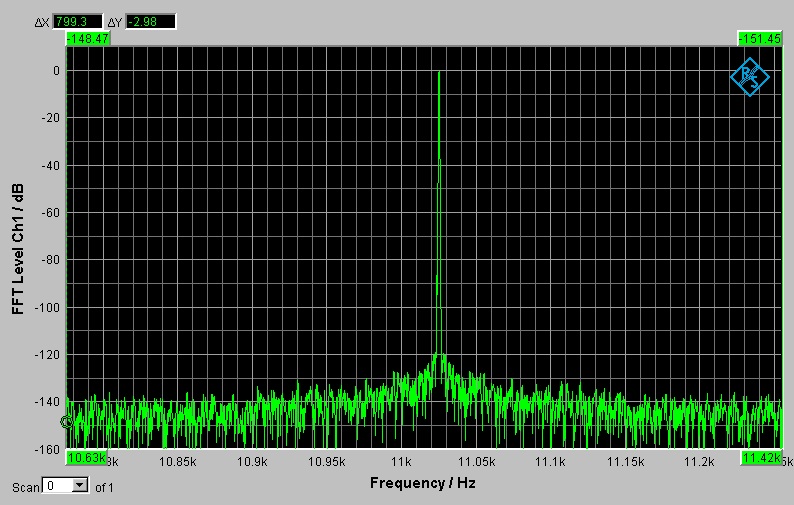Click the ΔY value field -2.98
Image resolution: width=794 pixels, height=505 pixels.
(x=150, y=22)
